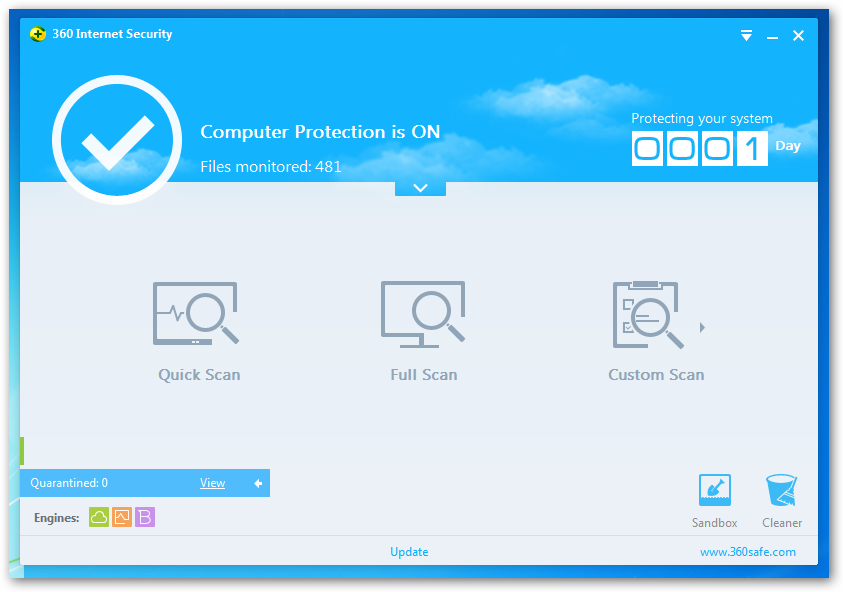Open the title bar main menu dropdown
Screen dimensions: 843x592
(x=746, y=36)
